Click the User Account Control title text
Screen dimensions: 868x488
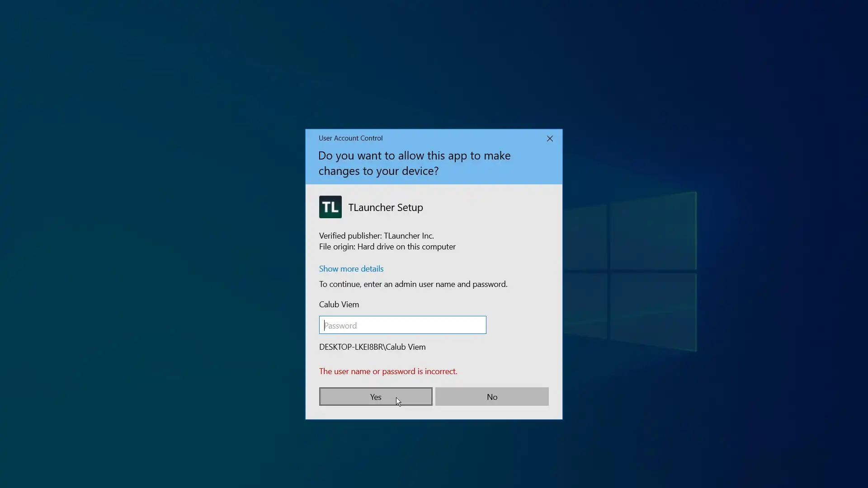[x=350, y=138]
